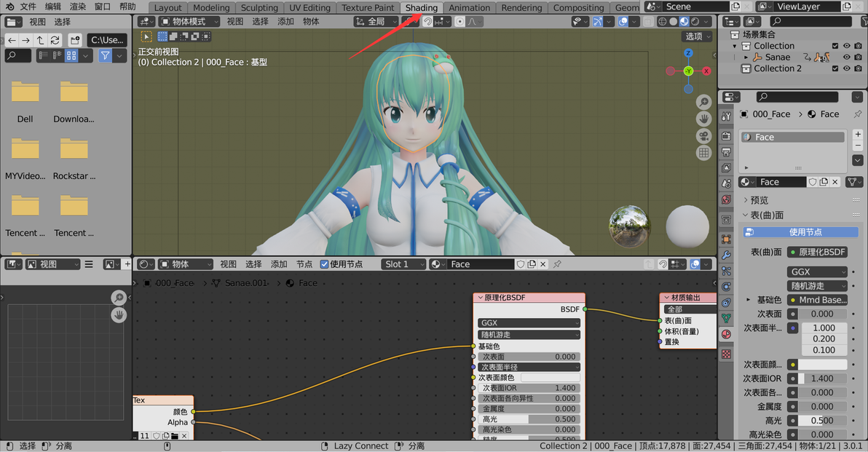Toggle viewport overlays display
Viewport: 868px width, 452px height.
point(623,22)
